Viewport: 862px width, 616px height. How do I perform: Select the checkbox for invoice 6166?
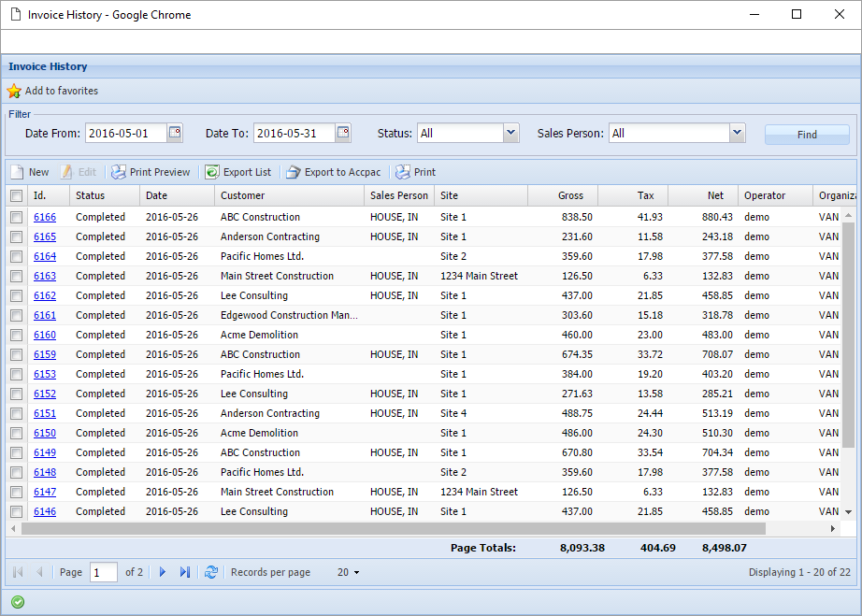click(16, 217)
